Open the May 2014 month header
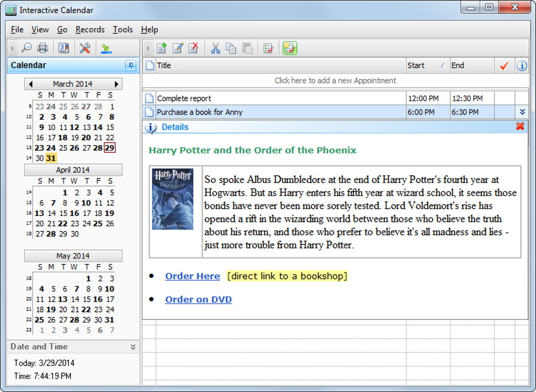536x392 pixels. (x=73, y=255)
